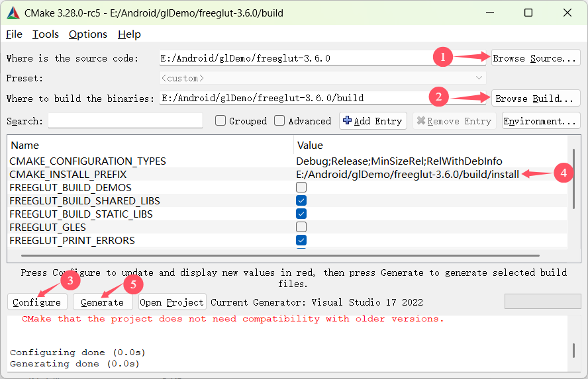Click the horizontal scrollbar in the cache list
588x379 pixels.
[x=265, y=255]
